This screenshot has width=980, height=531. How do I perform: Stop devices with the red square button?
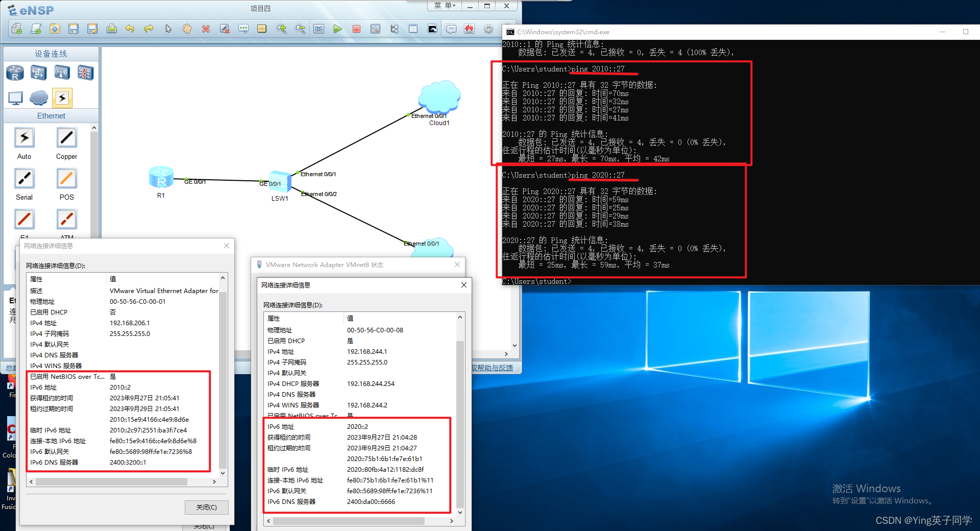click(x=356, y=29)
